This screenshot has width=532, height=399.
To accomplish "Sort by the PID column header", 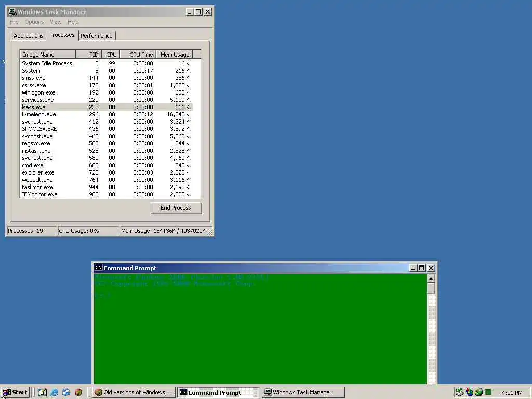I will point(88,54).
